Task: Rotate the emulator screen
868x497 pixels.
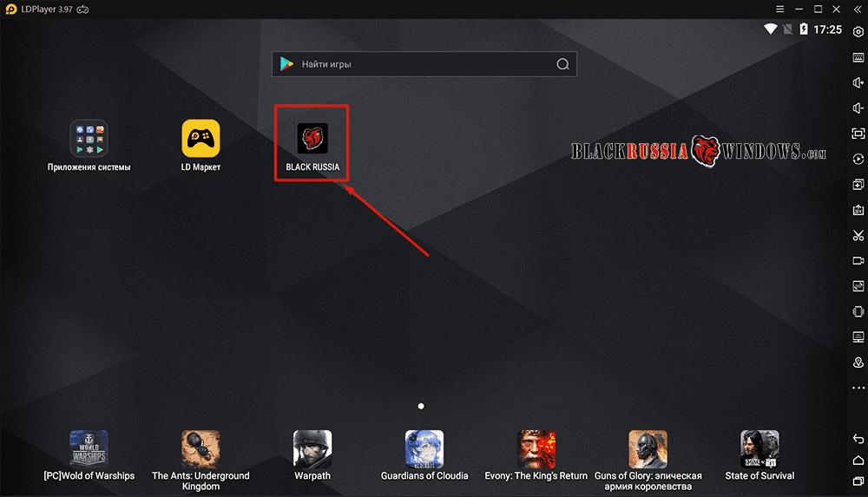Action: (858, 311)
